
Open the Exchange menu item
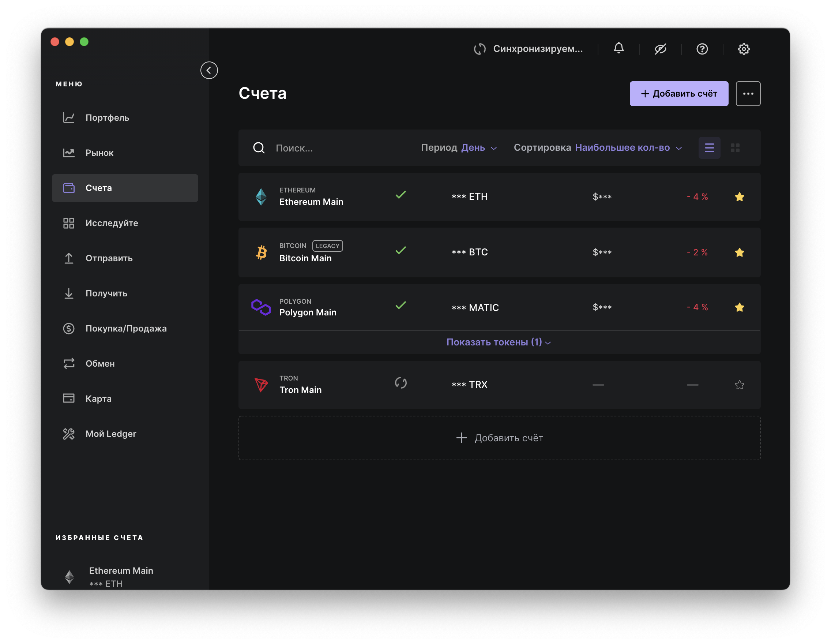coord(100,363)
